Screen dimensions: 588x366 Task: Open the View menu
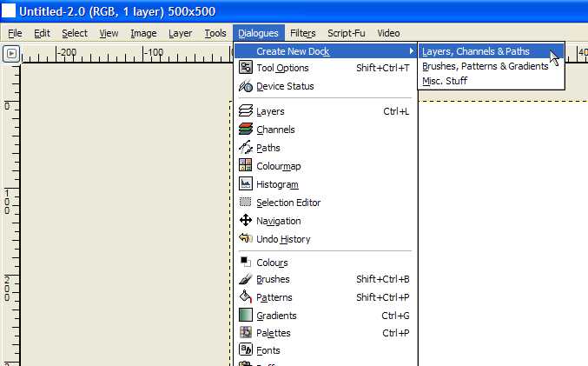(109, 33)
